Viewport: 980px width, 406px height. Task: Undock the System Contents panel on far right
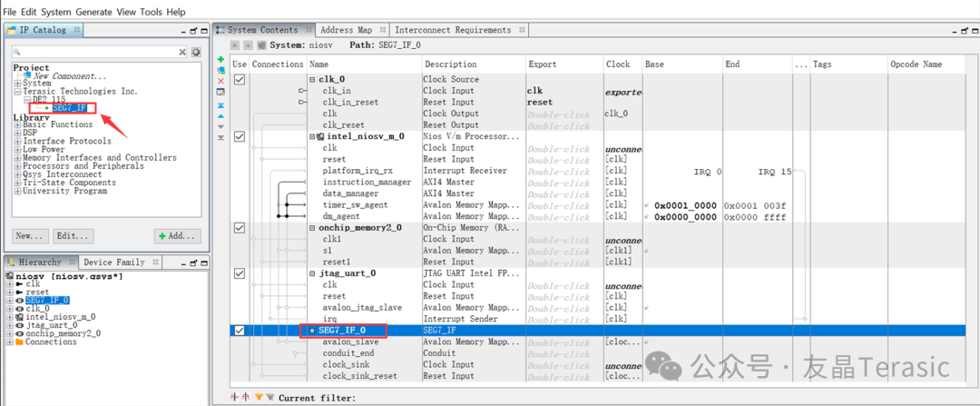963,31
